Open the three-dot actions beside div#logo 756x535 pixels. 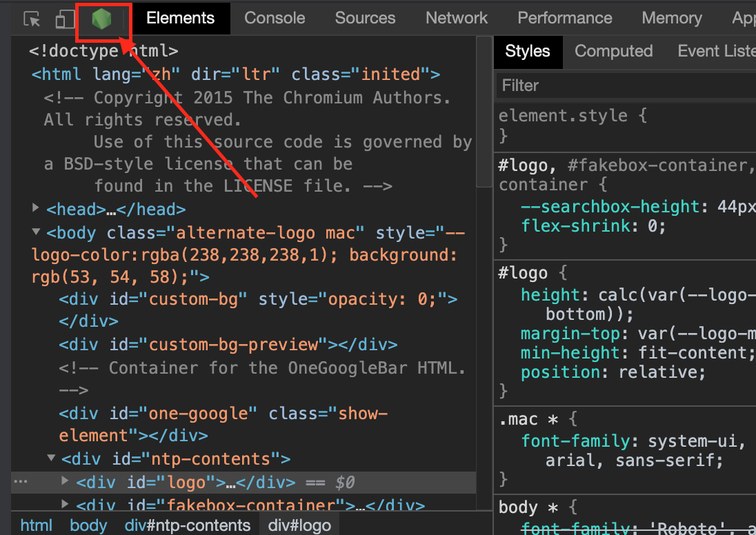(21, 481)
